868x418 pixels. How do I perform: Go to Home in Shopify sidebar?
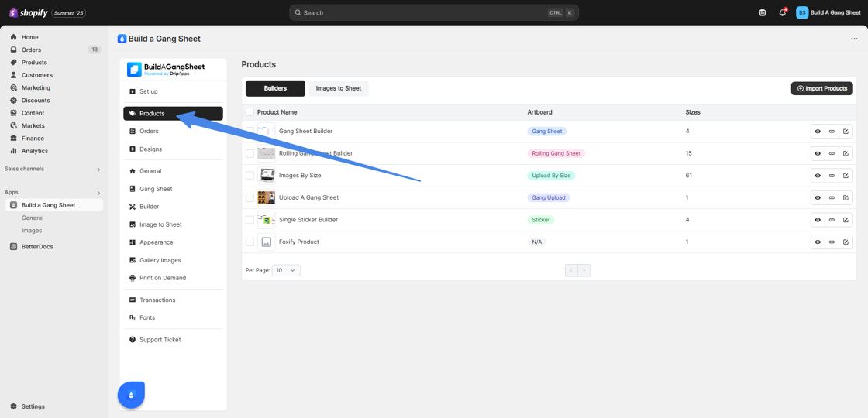point(30,37)
